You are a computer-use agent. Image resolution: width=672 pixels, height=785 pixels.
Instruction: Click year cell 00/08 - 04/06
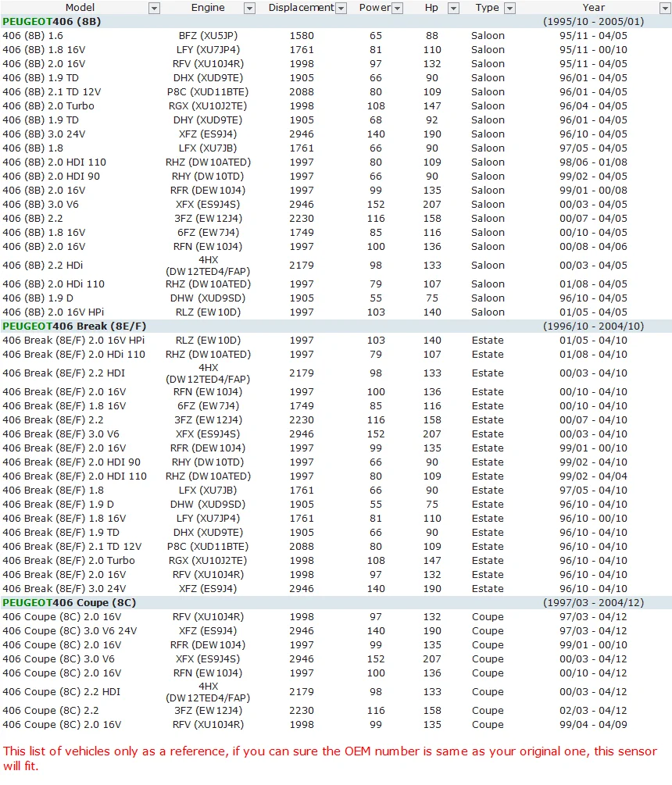coord(593,246)
